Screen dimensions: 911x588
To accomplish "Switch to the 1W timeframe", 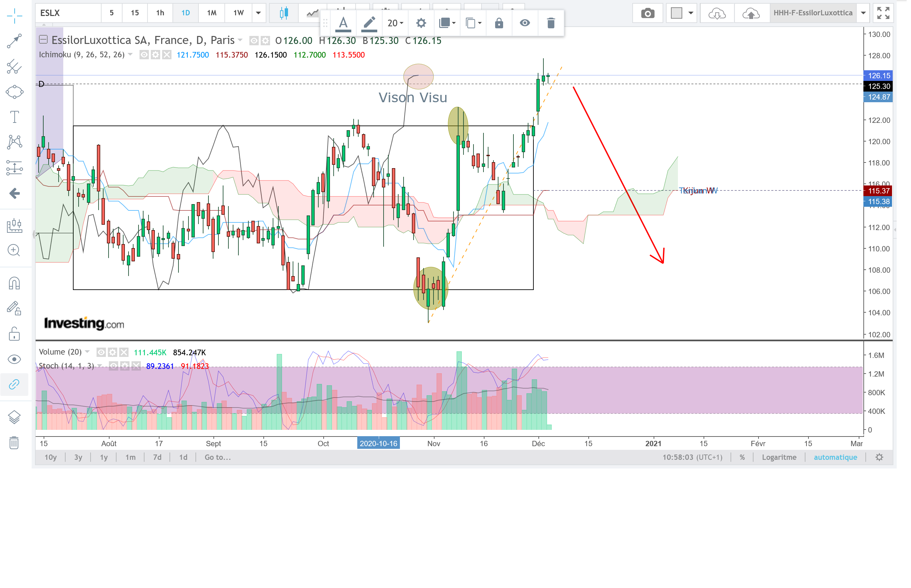I will tap(239, 13).
